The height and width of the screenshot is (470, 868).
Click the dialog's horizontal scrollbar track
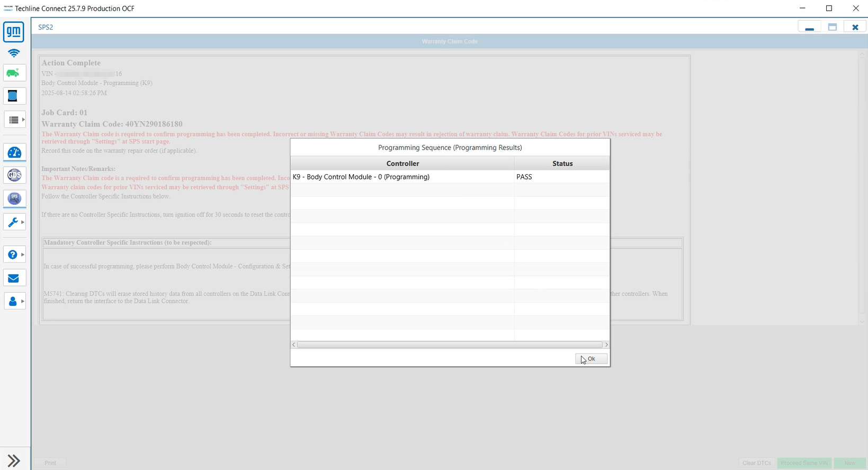[x=449, y=345]
